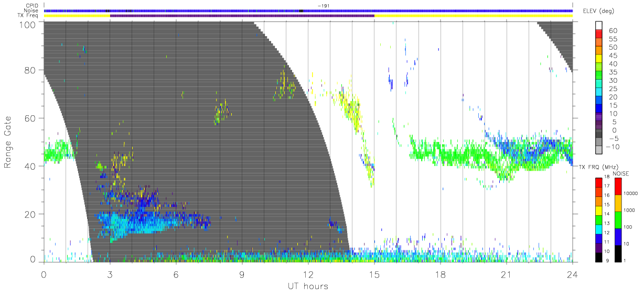
Task: Click the blue Noise strip above the plot
Action: (308, 10)
